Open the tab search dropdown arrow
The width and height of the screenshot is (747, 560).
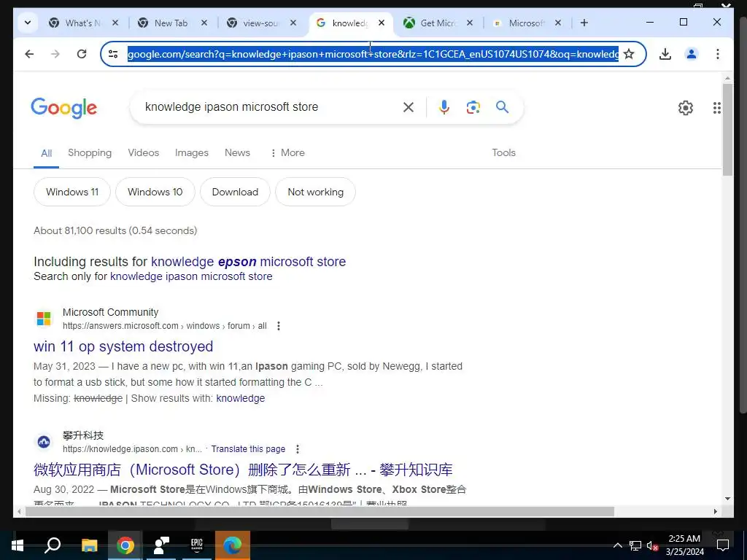coord(28,23)
